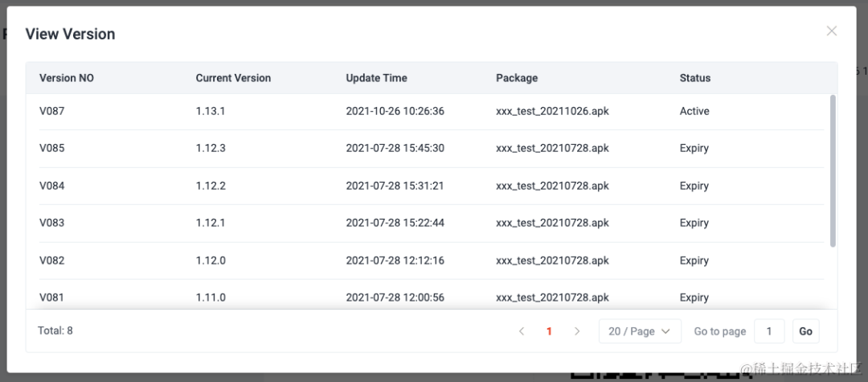
Task: Go to previous page arrow
Action: tap(522, 331)
